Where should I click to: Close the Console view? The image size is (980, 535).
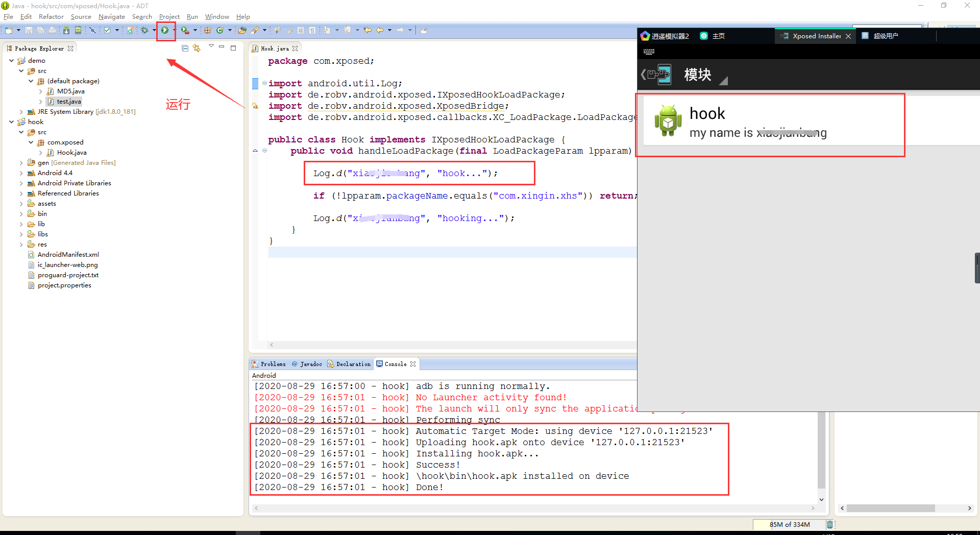tap(413, 364)
